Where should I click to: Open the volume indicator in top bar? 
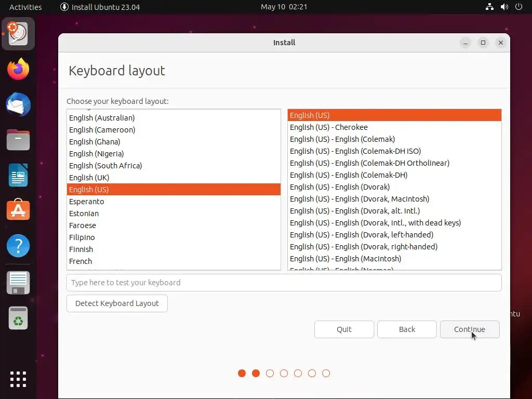click(x=504, y=7)
